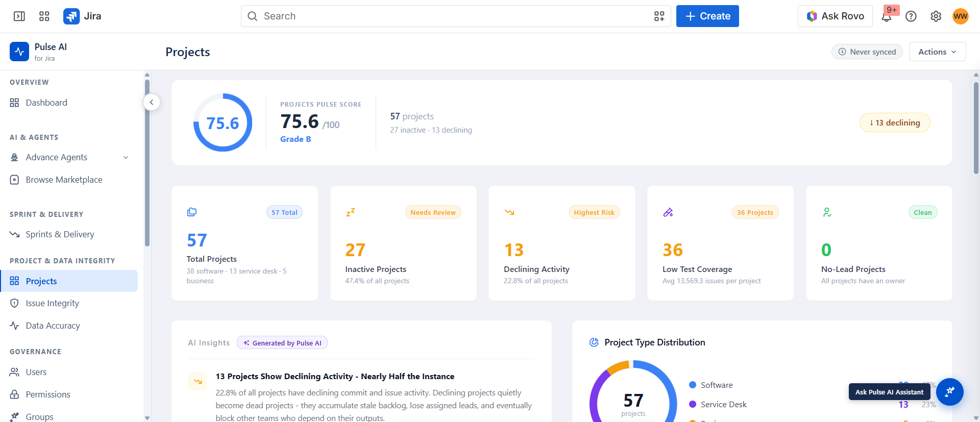Image resolution: width=980 pixels, height=422 pixels.
Task: Click the Inactive Projects sleep icon
Action: click(350, 212)
